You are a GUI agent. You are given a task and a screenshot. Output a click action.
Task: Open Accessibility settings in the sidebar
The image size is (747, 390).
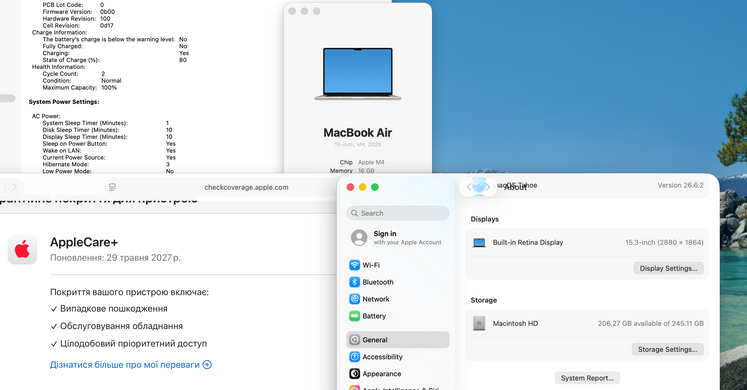click(398, 357)
